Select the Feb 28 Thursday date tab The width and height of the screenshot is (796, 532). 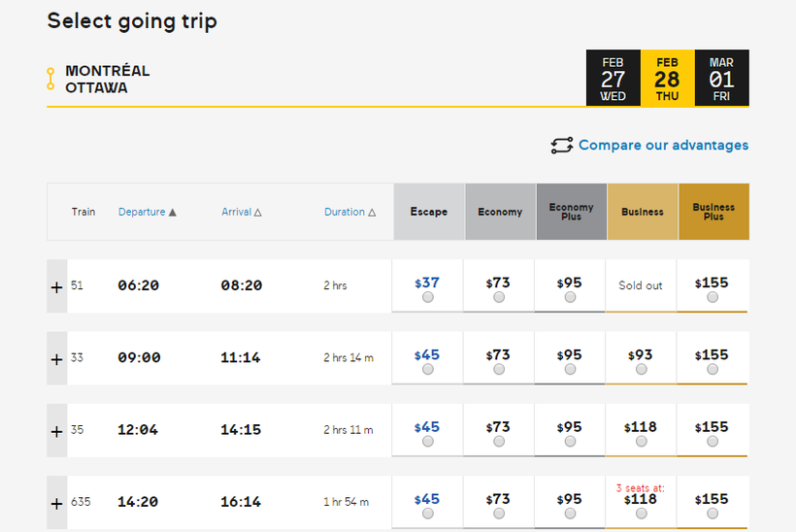[667, 78]
